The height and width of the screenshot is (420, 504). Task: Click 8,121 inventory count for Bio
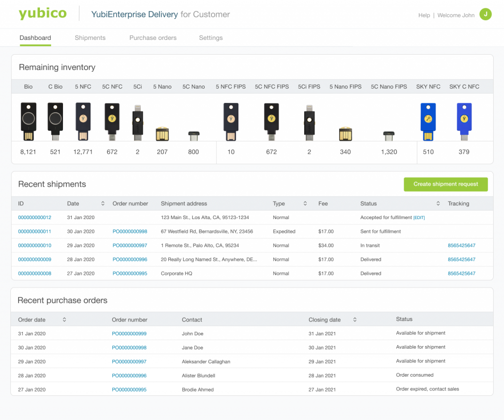point(28,152)
